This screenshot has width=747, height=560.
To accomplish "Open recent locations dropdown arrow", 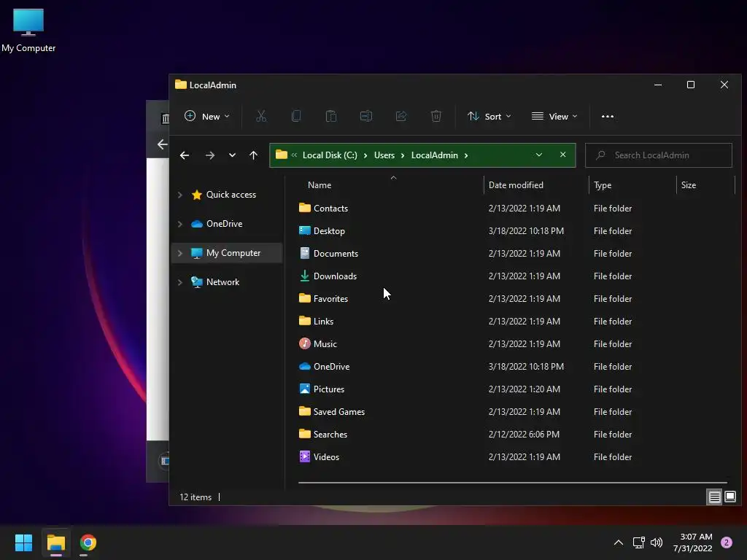I will 232,155.
